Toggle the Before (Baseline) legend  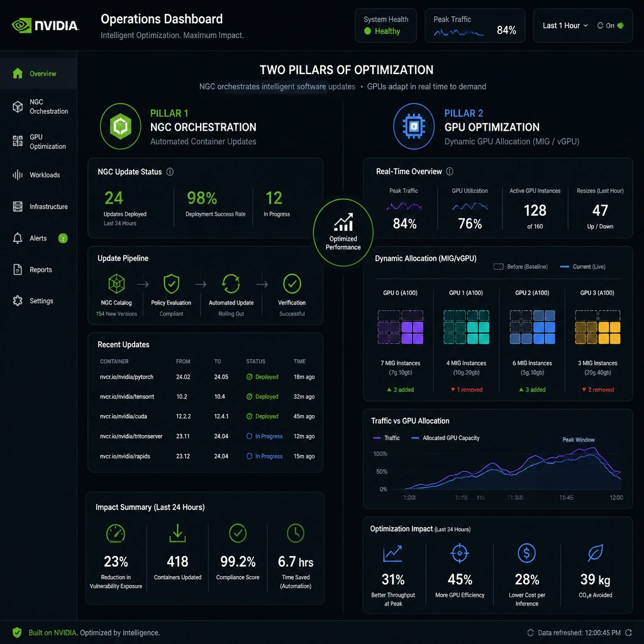coord(520,267)
